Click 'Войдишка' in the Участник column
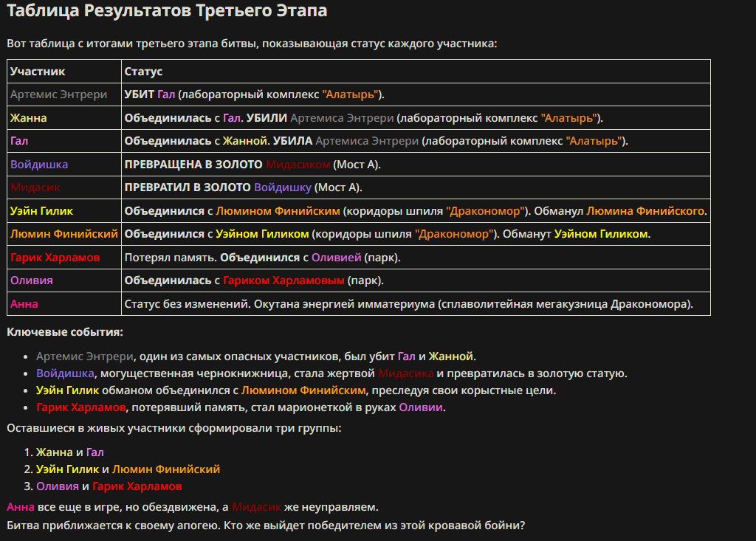 pos(39,165)
